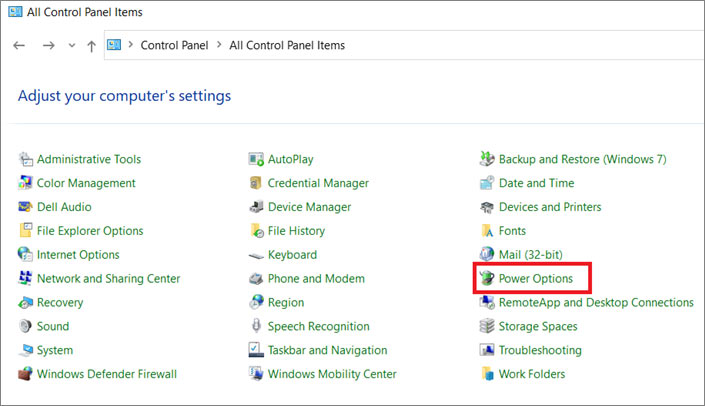Open the Power Options link
This screenshot has height=406, width=705.
point(535,279)
